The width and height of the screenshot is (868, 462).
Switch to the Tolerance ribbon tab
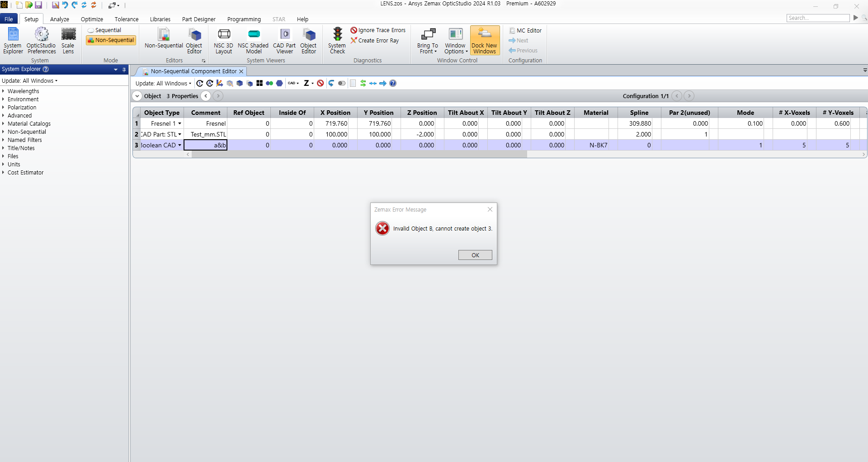pyautogui.click(x=127, y=19)
